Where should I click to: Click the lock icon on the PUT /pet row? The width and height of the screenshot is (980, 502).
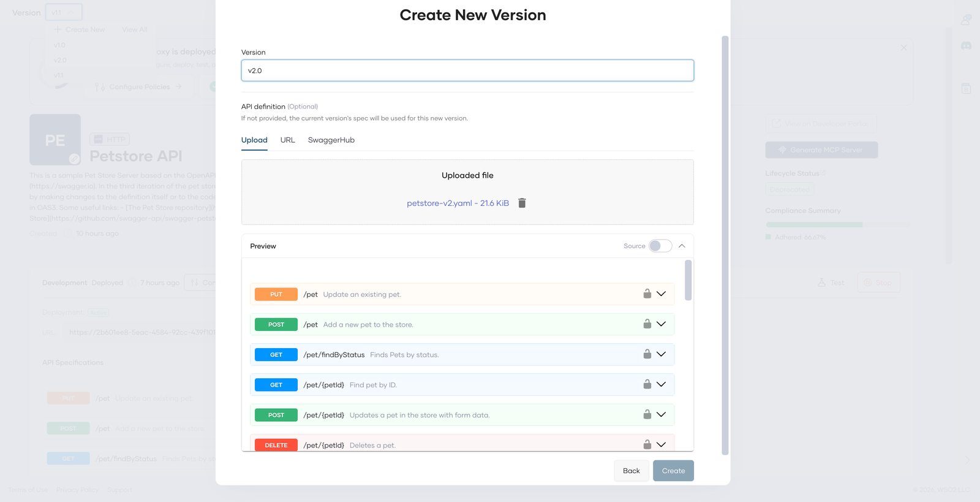[647, 294]
